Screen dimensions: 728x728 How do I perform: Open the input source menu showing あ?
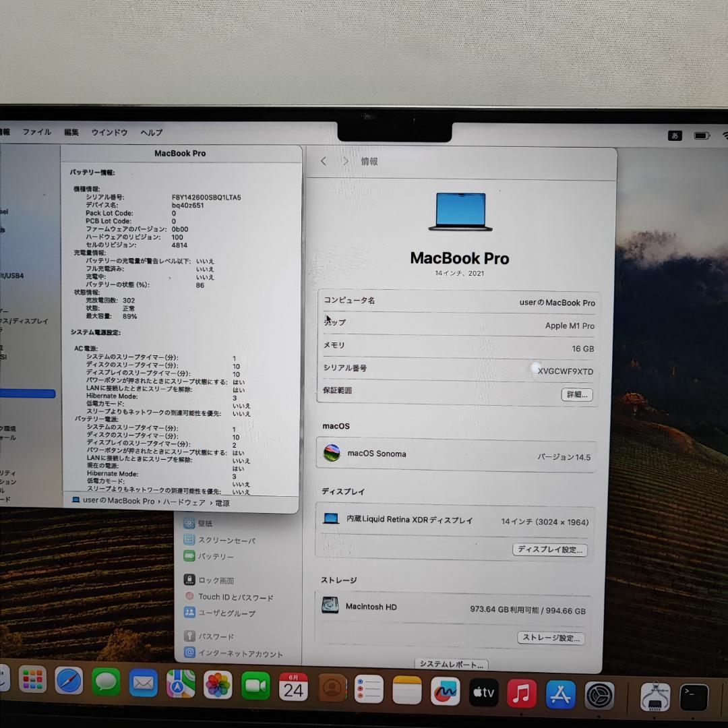click(675, 135)
